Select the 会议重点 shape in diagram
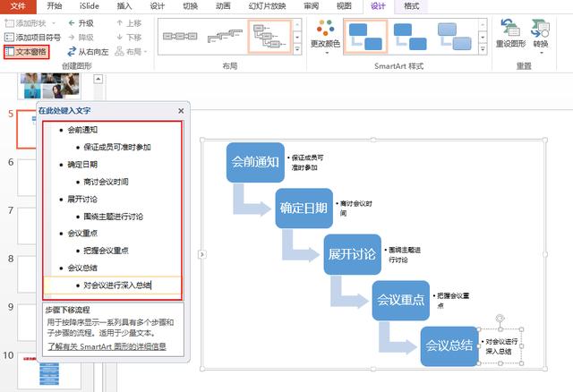Viewport: 573px width, 392px height. point(401,301)
